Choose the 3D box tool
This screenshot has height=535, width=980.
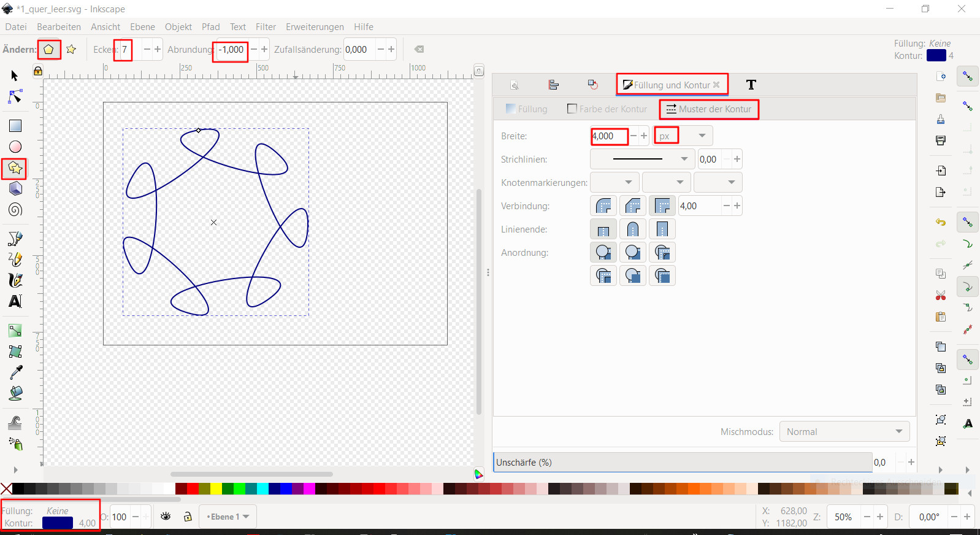pyautogui.click(x=15, y=189)
